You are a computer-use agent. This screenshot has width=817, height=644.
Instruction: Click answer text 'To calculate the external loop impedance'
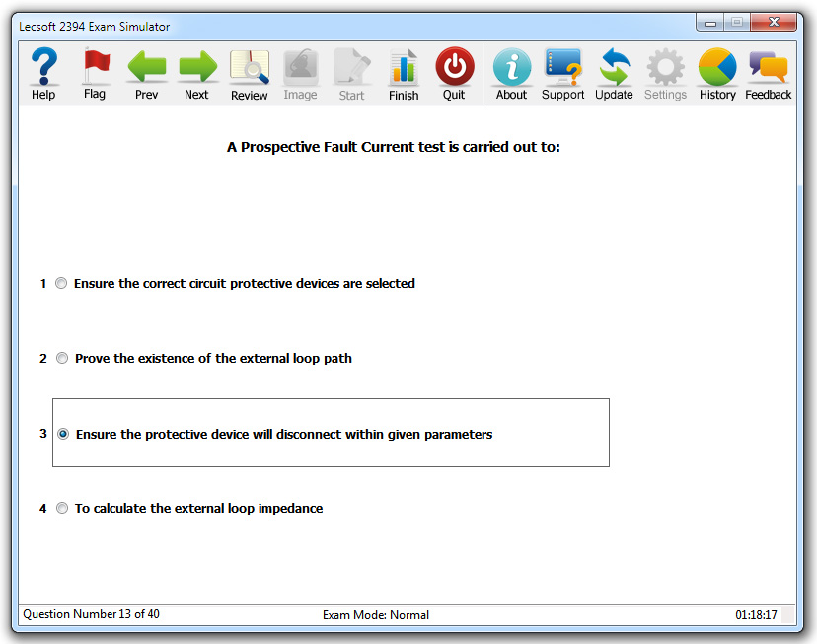(198, 509)
